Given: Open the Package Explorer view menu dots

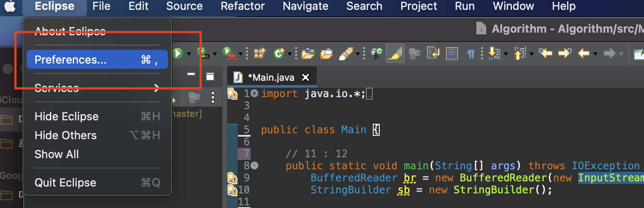Looking at the screenshot, I should pyautogui.click(x=213, y=98).
